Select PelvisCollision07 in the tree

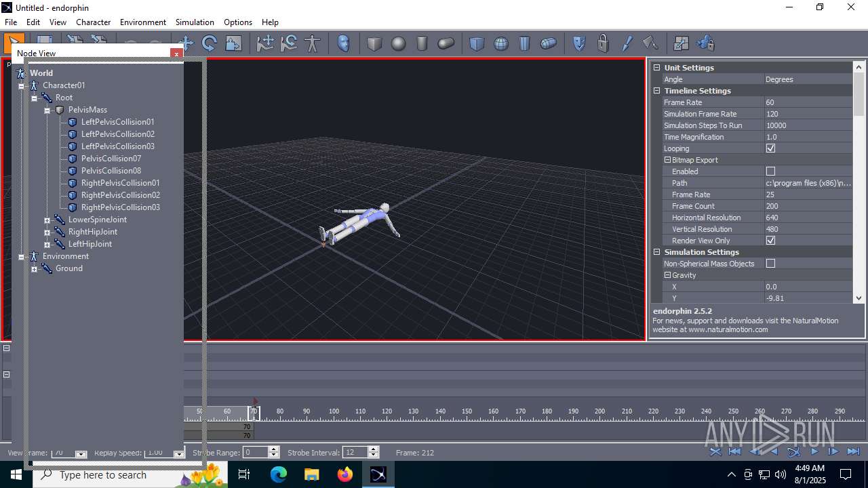tap(111, 159)
